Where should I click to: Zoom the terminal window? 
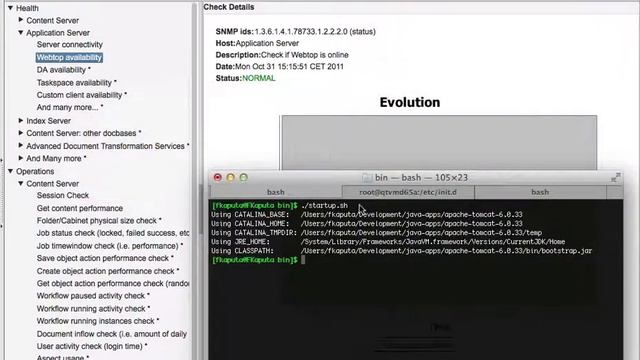(244, 178)
